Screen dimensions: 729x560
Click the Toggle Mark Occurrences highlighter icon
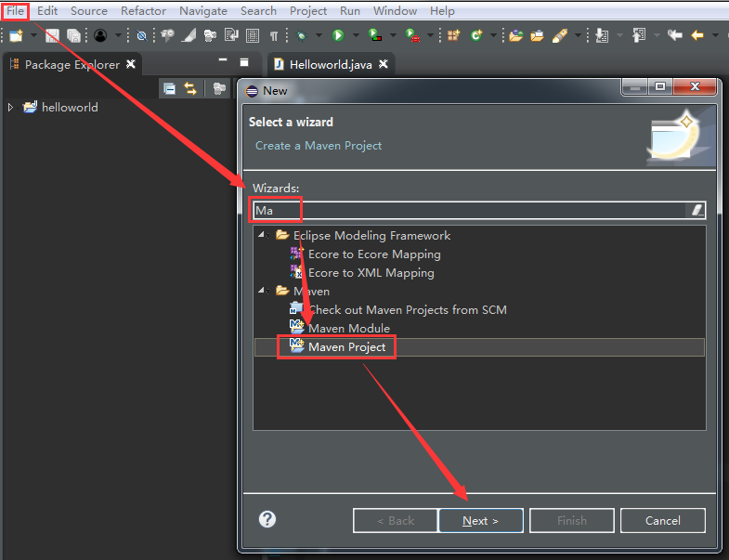coord(189,35)
